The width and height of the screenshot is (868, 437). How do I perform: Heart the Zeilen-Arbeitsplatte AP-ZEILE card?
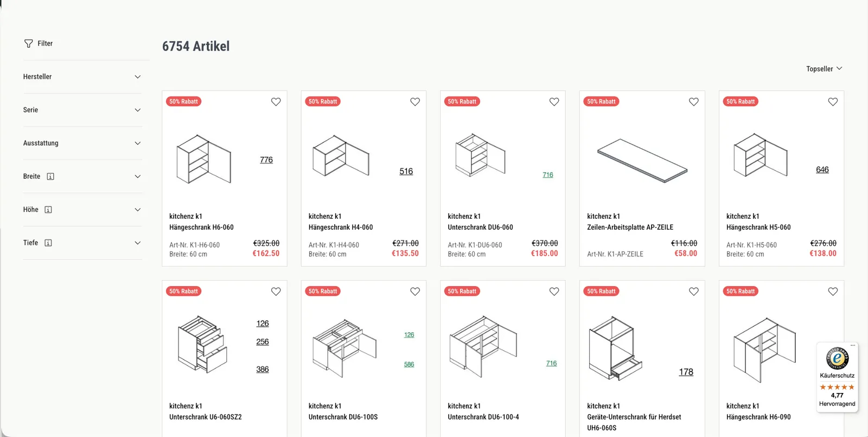coord(693,102)
